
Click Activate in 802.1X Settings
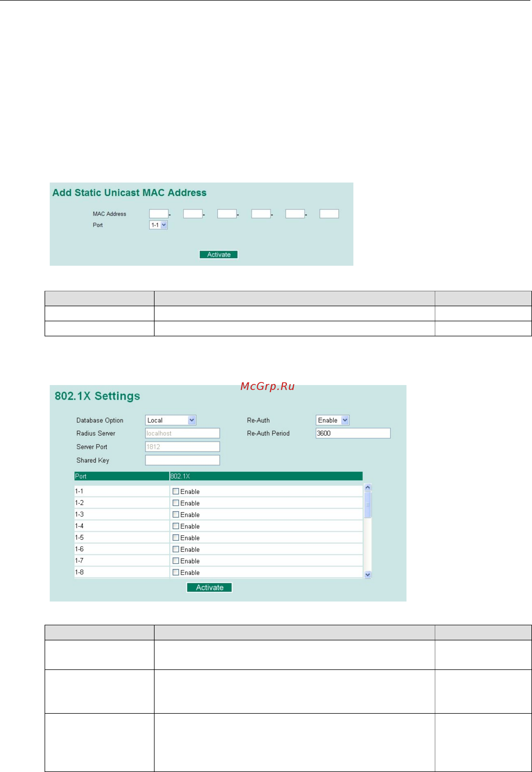coord(209,588)
